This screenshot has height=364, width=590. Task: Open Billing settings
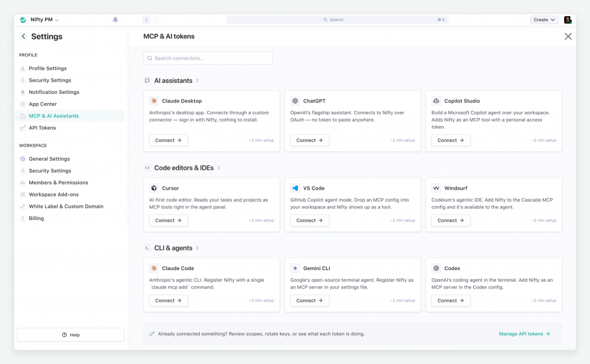pyautogui.click(x=36, y=218)
